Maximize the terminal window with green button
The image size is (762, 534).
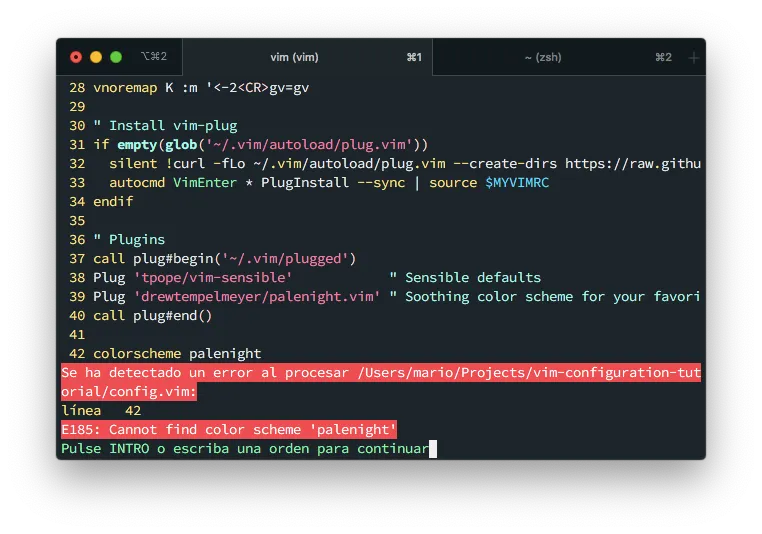(116, 57)
